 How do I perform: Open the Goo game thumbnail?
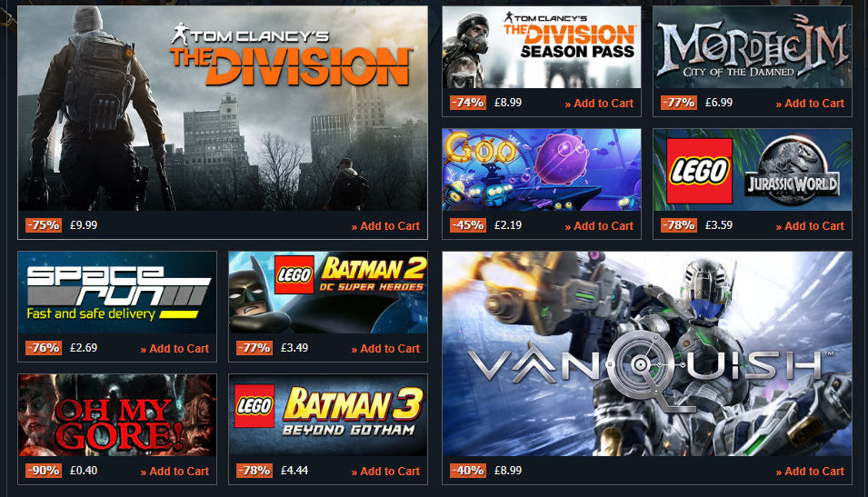pos(542,170)
